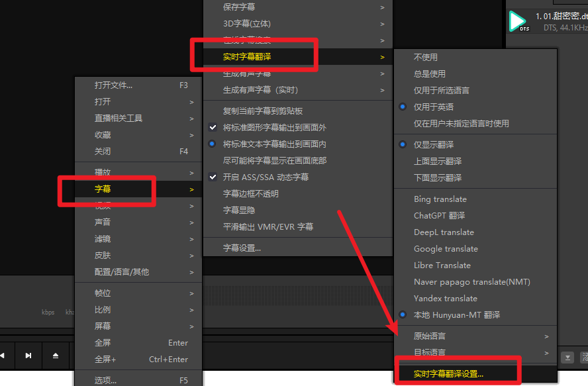Click 全屏+ Ctrl+Enter entry

point(138,359)
